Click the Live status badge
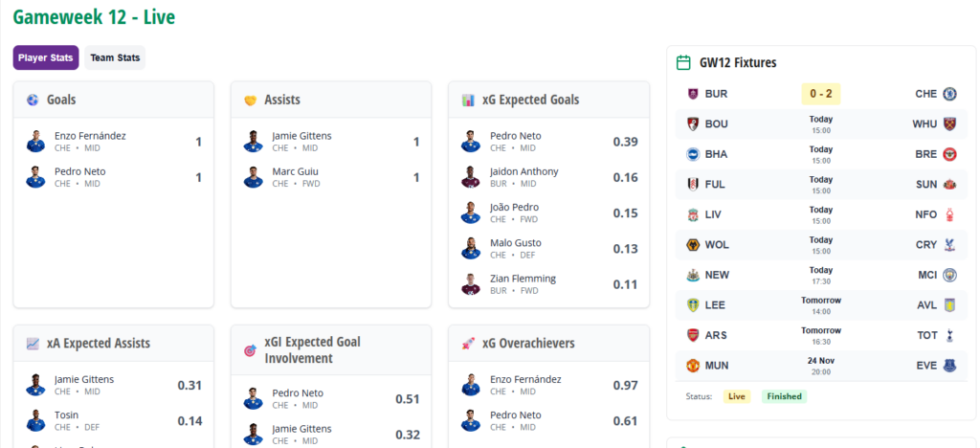This screenshot has width=980, height=448. tap(737, 396)
